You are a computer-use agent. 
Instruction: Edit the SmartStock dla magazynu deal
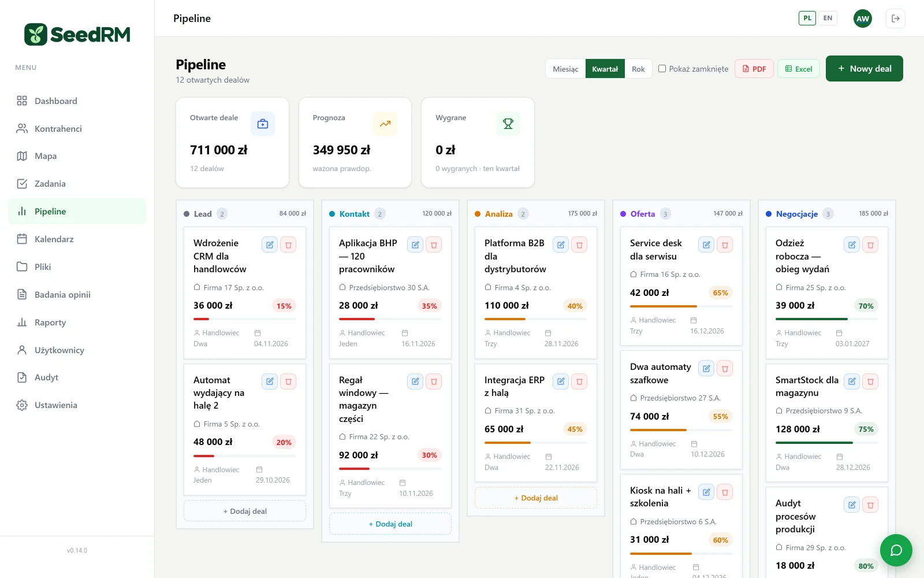(852, 381)
